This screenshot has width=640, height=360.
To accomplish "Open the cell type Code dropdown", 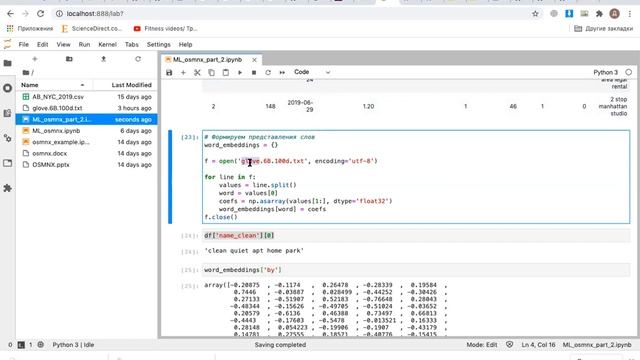I will (x=312, y=72).
